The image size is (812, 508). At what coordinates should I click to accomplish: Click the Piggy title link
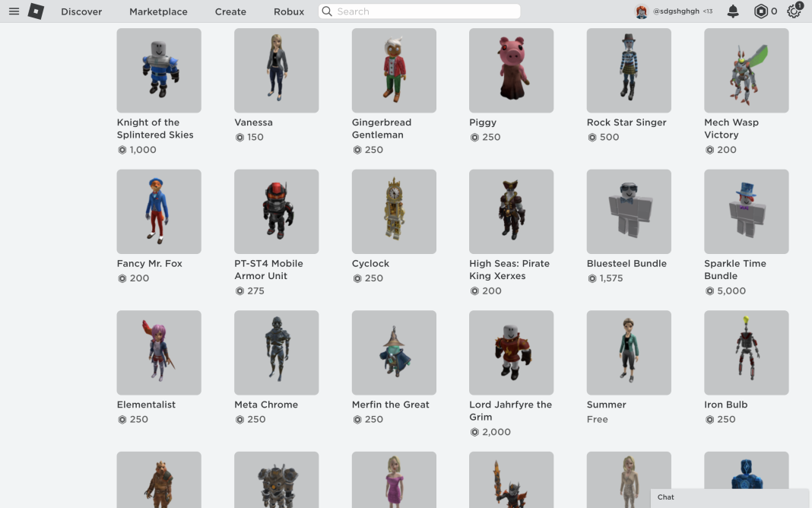tap(483, 122)
